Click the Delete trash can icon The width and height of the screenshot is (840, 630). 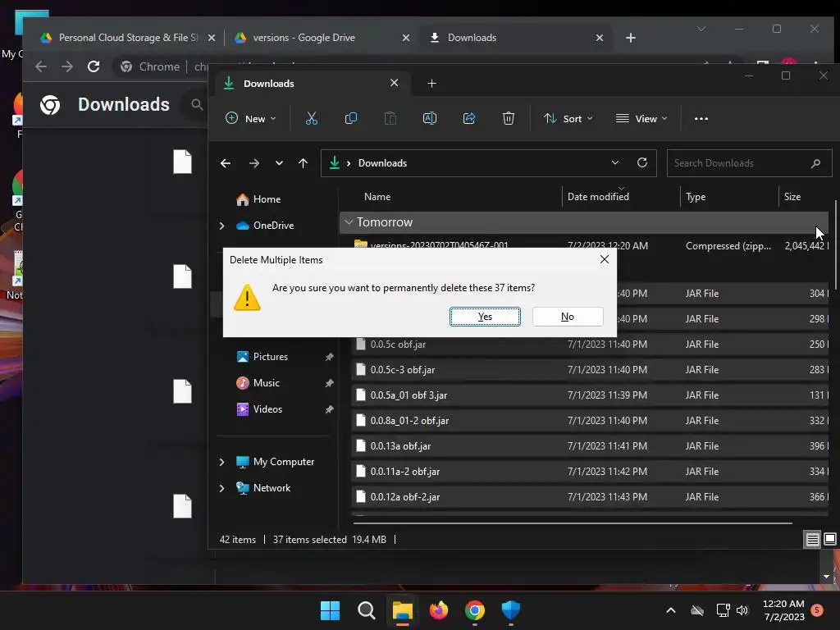click(x=509, y=118)
